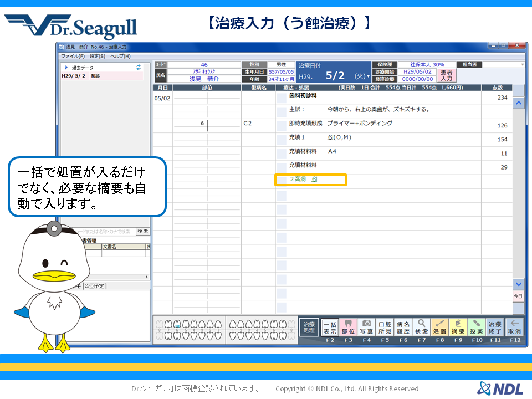Select upper tooth 5 in 1-to-8 chart

point(266,324)
